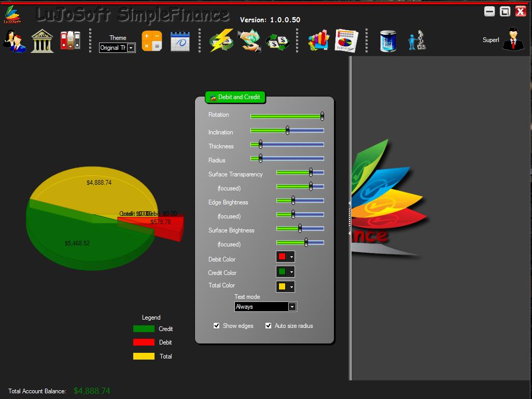Image resolution: width=532 pixels, height=399 pixels.
Task: Open the colorful bar chart icon
Action: pos(318,40)
